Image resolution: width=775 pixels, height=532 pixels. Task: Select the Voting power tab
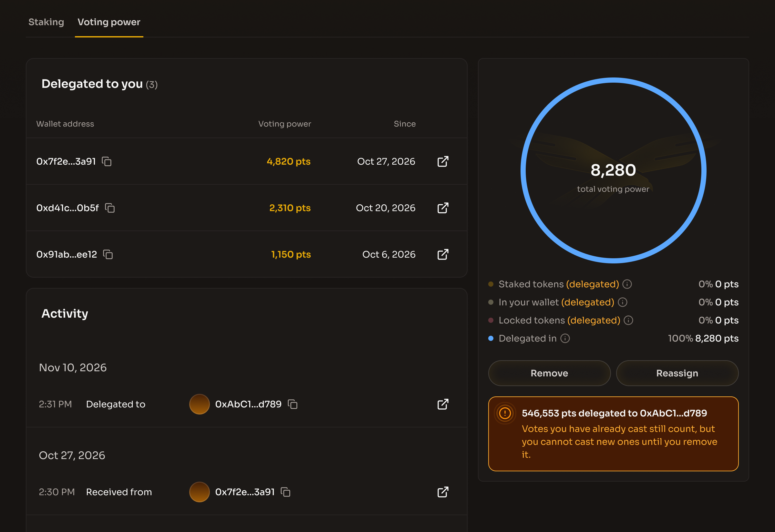tap(109, 22)
